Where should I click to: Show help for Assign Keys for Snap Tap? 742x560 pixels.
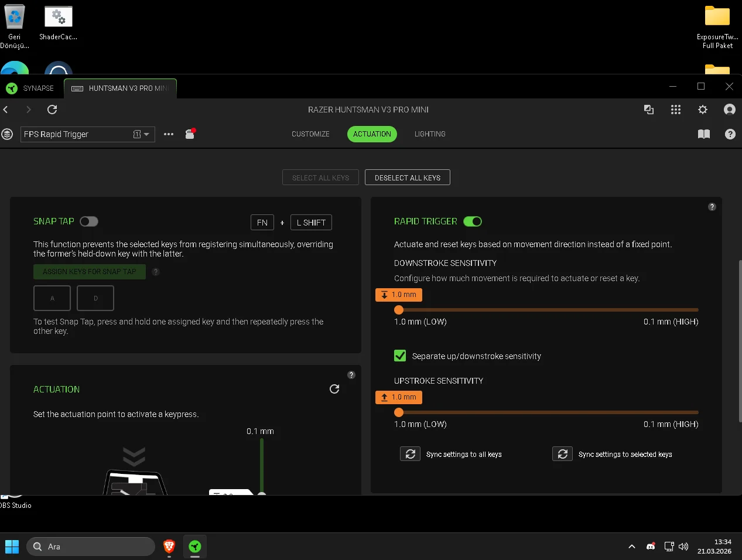pyautogui.click(x=156, y=272)
